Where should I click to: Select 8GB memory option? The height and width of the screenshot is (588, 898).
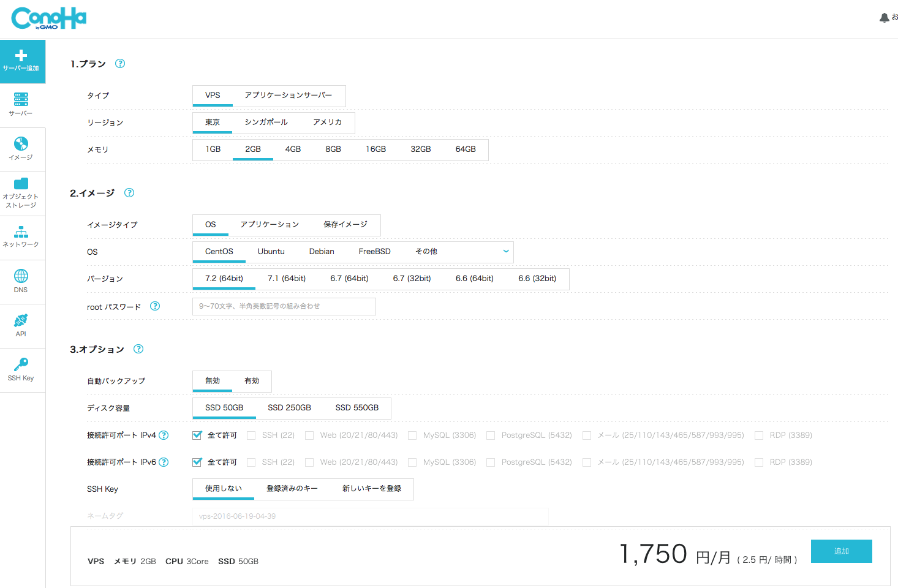pos(333,149)
